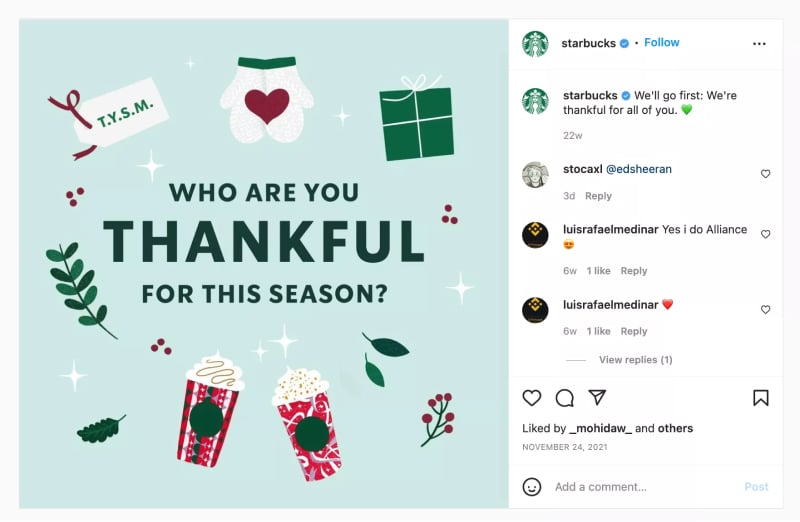Open the three-dot more options menu
The height and width of the screenshot is (522, 800).
759,44
